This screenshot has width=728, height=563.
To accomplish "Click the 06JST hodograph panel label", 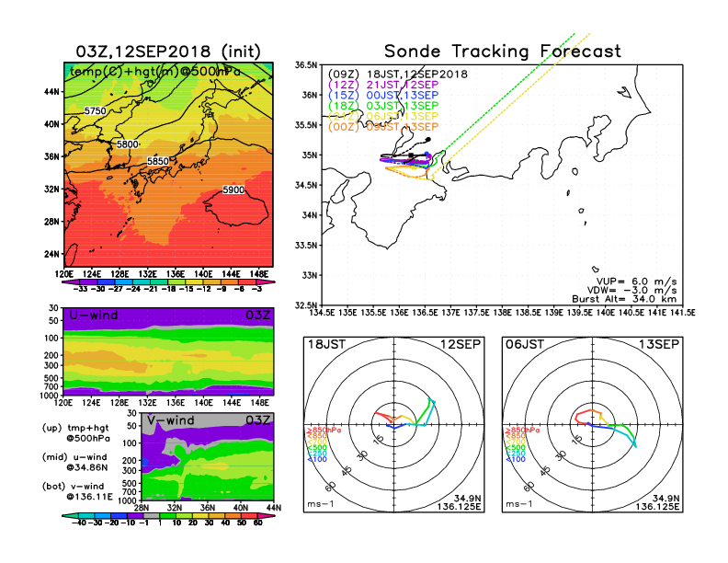I will 524,343.
